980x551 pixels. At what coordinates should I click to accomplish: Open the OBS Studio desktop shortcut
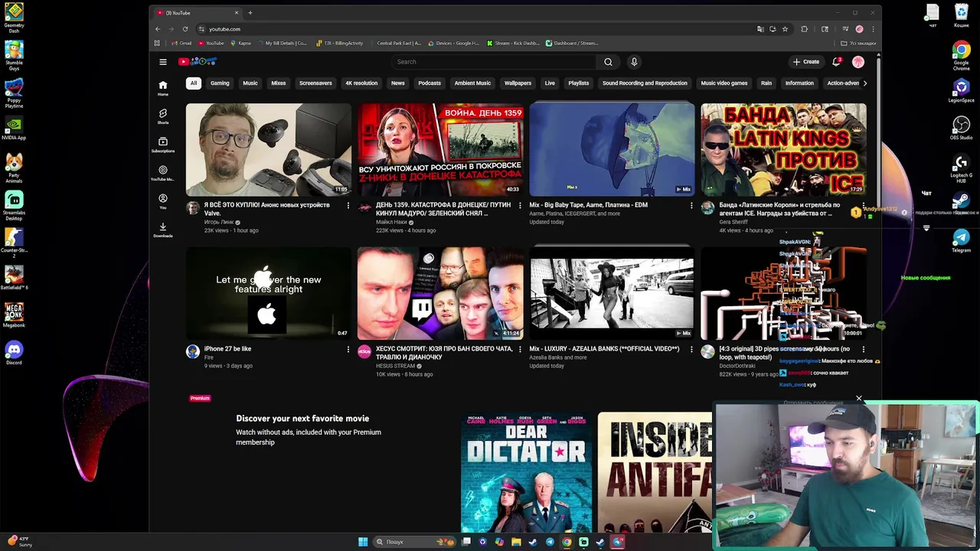point(961,127)
